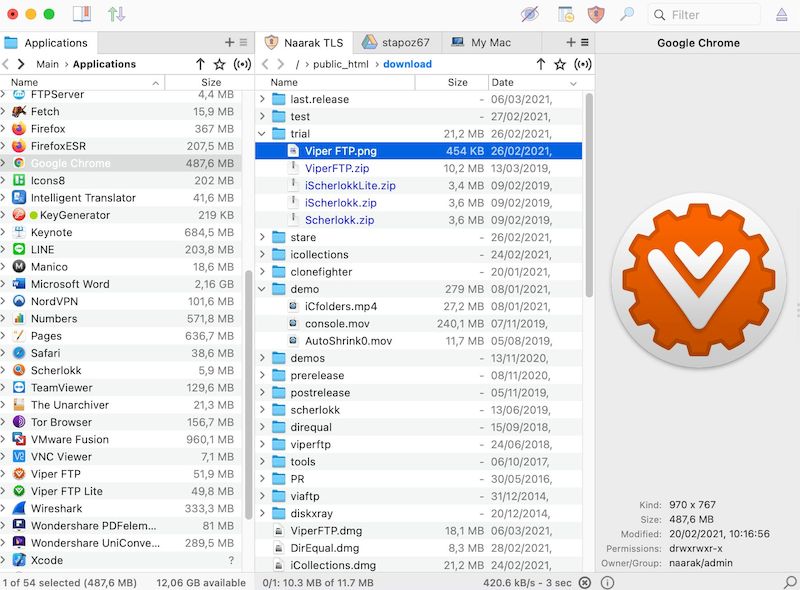The width and height of the screenshot is (800, 590).
Task: Star the current download folder as favorite
Action: pos(561,63)
